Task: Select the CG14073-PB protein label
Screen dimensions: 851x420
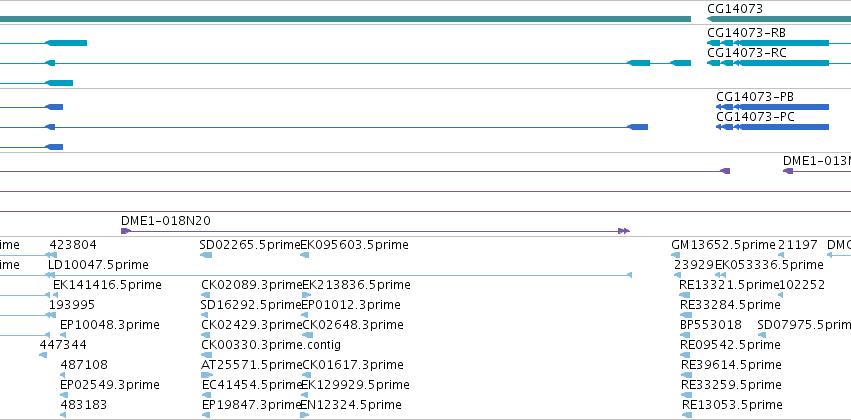Action: (755, 97)
